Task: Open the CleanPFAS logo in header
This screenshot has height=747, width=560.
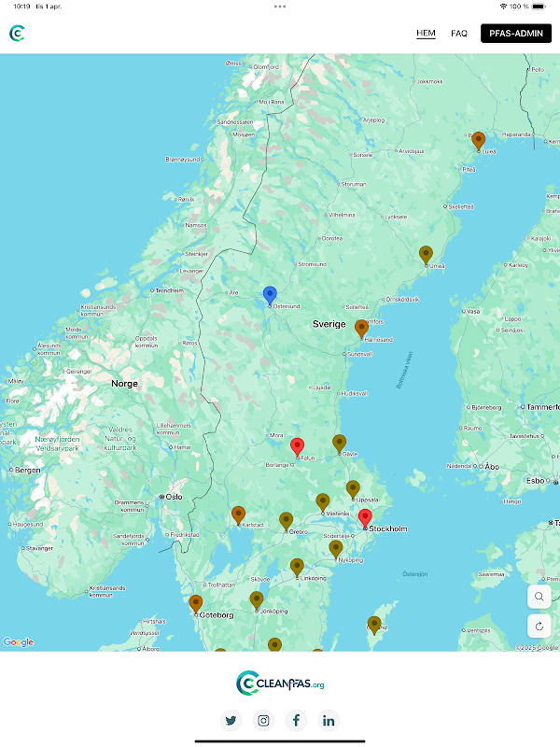Action: pos(17,34)
